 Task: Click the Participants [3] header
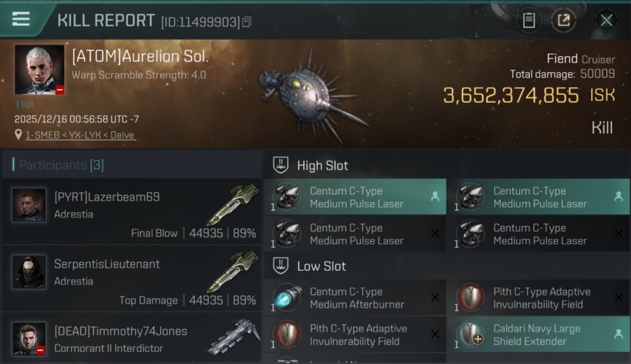pos(61,165)
